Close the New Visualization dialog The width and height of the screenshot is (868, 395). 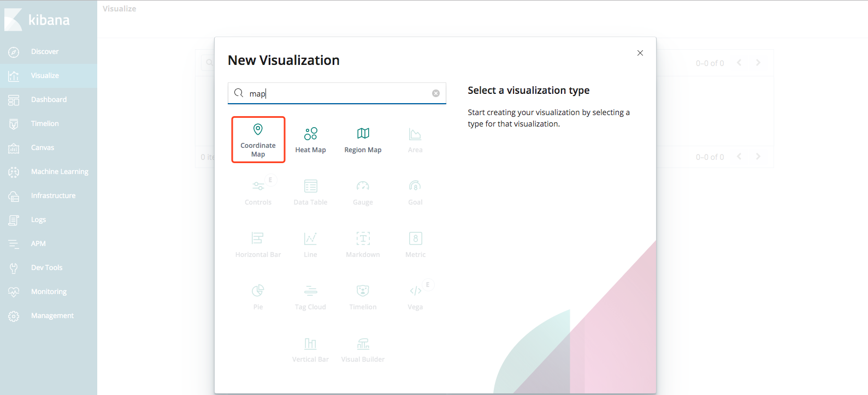[x=640, y=53]
